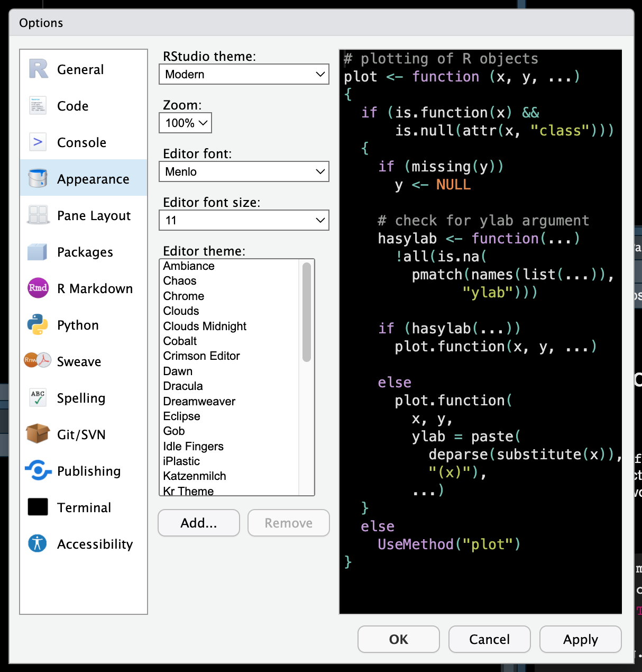Screen dimensions: 642x672
Task: Click the Sweave icon
Action: [38, 361]
